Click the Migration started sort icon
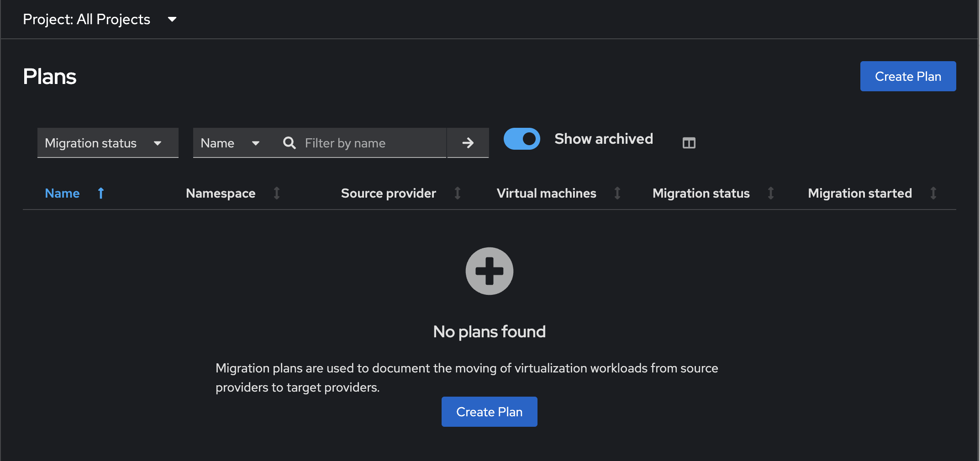 [x=933, y=193]
